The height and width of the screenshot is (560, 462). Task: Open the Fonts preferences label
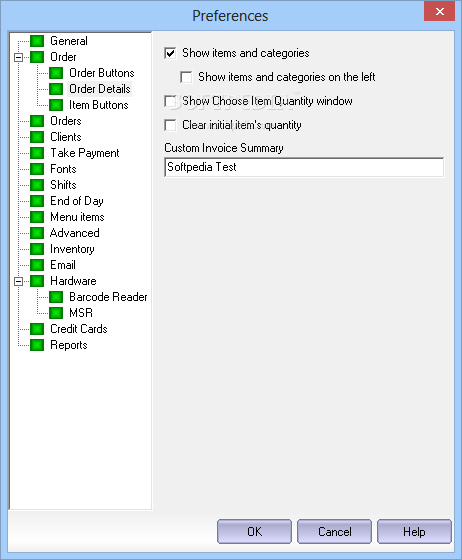[63, 169]
